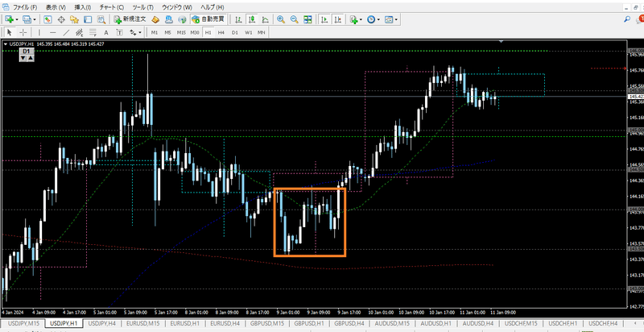Toggle the Data Window crosshair icon

click(x=61, y=19)
